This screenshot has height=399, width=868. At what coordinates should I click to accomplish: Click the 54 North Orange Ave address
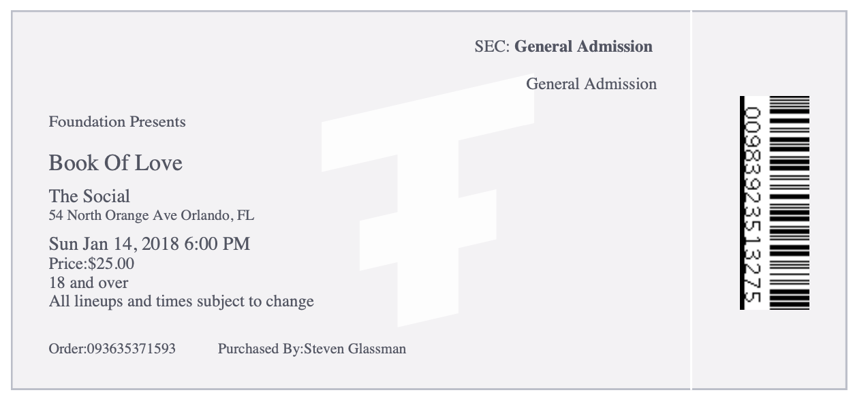coord(152,216)
